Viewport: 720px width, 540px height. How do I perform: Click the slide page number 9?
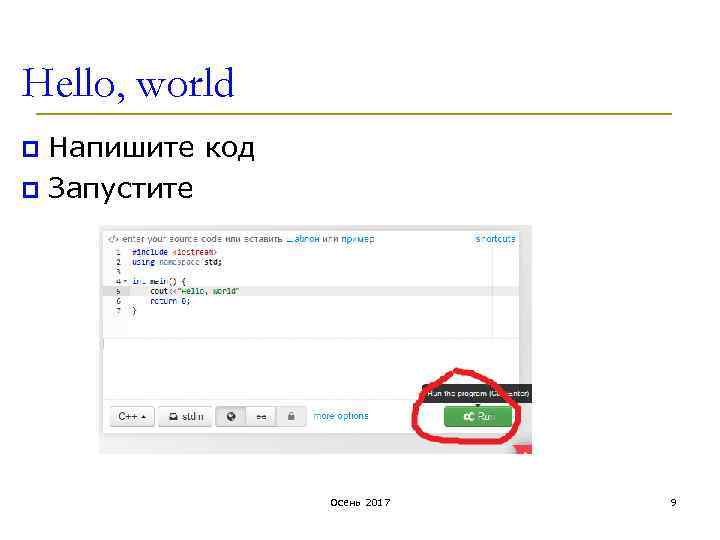(673, 502)
